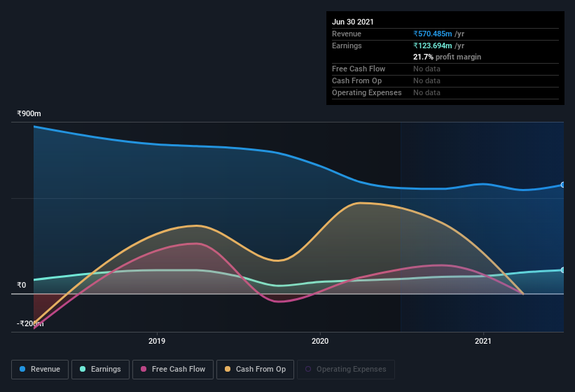Click the Free Cash Flow tooltip row label
The width and height of the screenshot is (575, 392).
pos(359,69)
